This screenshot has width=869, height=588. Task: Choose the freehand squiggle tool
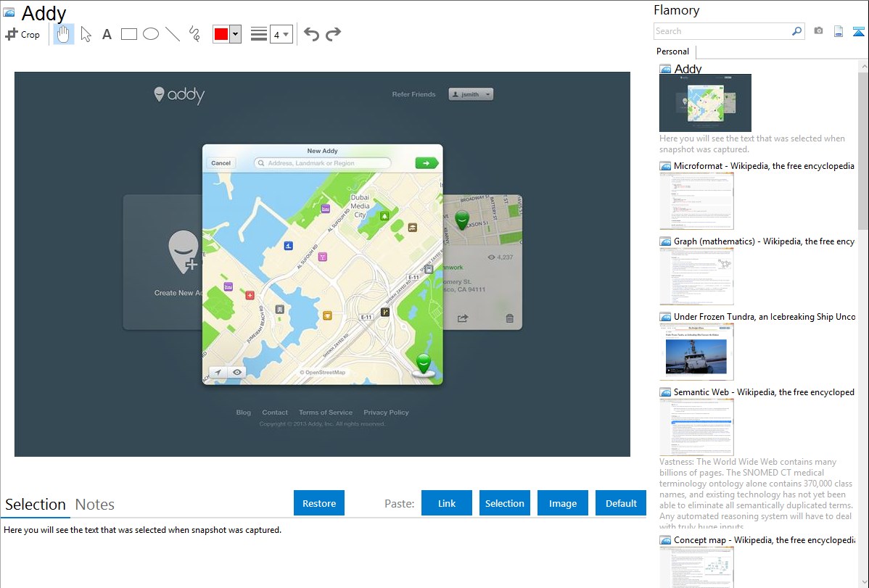194,34
